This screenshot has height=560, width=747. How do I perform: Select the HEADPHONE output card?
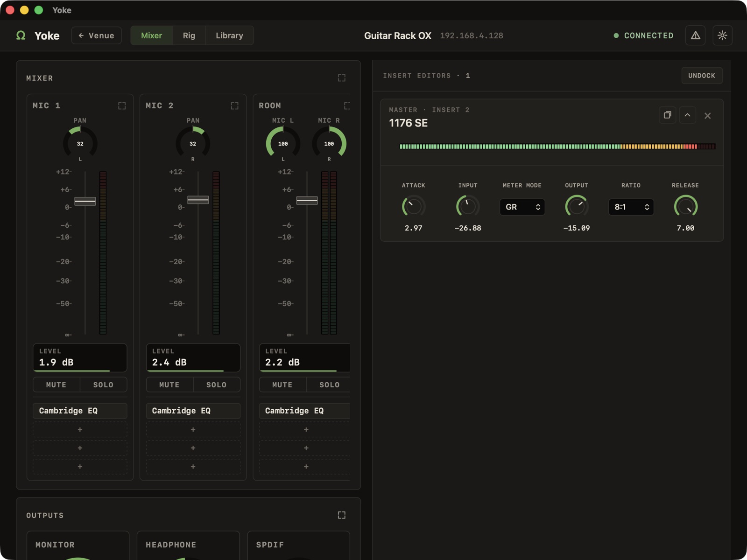pos(188,545)
